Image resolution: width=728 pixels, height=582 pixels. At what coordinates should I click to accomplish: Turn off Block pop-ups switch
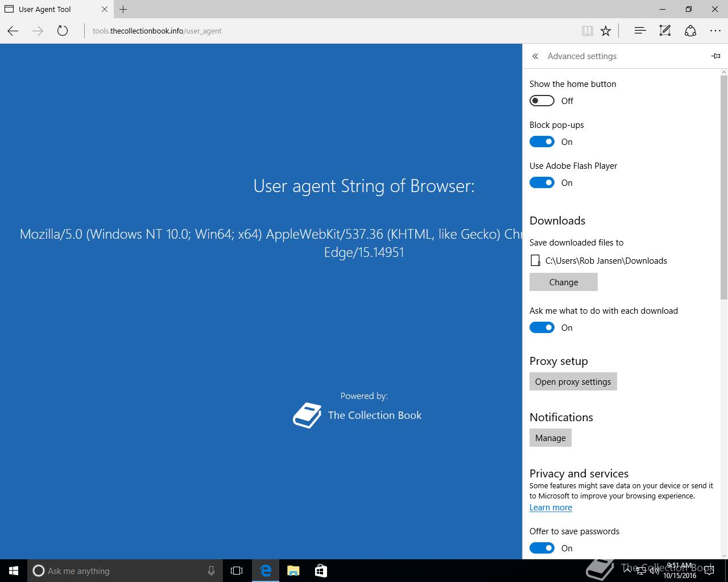(x=542, y=142)
